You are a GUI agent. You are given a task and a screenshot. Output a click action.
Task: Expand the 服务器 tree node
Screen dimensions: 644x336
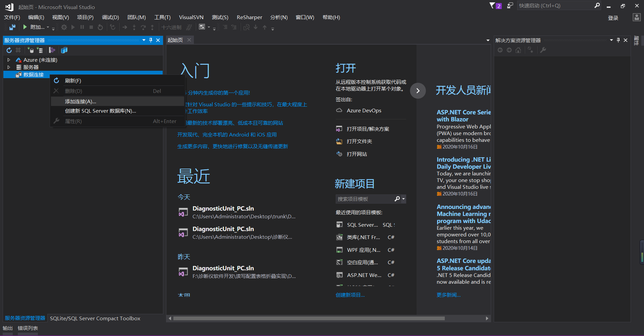pos(9,67)
